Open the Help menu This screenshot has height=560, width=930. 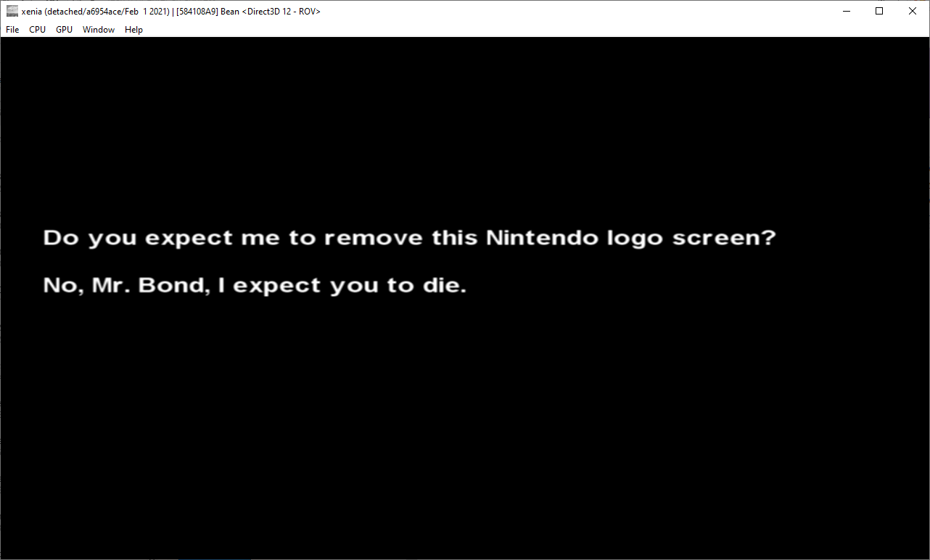pos(133,30)
